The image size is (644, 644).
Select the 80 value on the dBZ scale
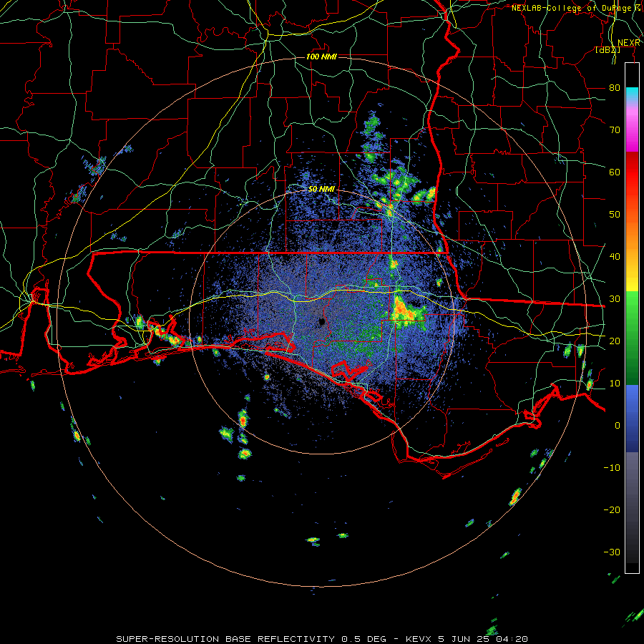coord(615,88)
